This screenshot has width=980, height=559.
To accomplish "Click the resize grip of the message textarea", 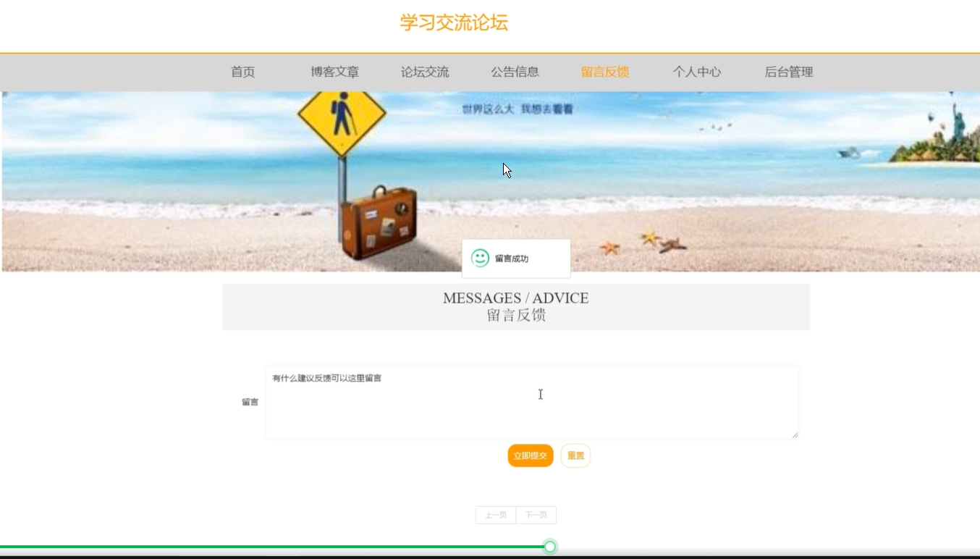I will click(795, 434).
